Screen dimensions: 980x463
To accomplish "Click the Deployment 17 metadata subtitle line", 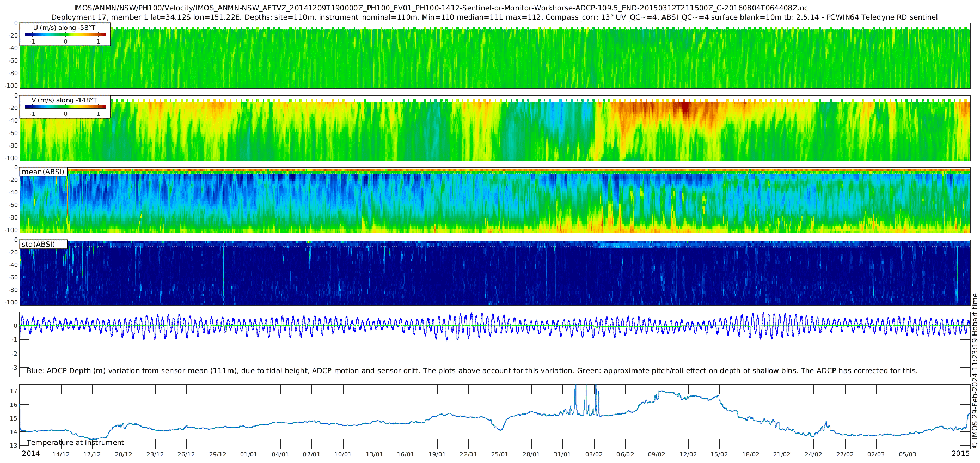I will click(x=494, y=17).
